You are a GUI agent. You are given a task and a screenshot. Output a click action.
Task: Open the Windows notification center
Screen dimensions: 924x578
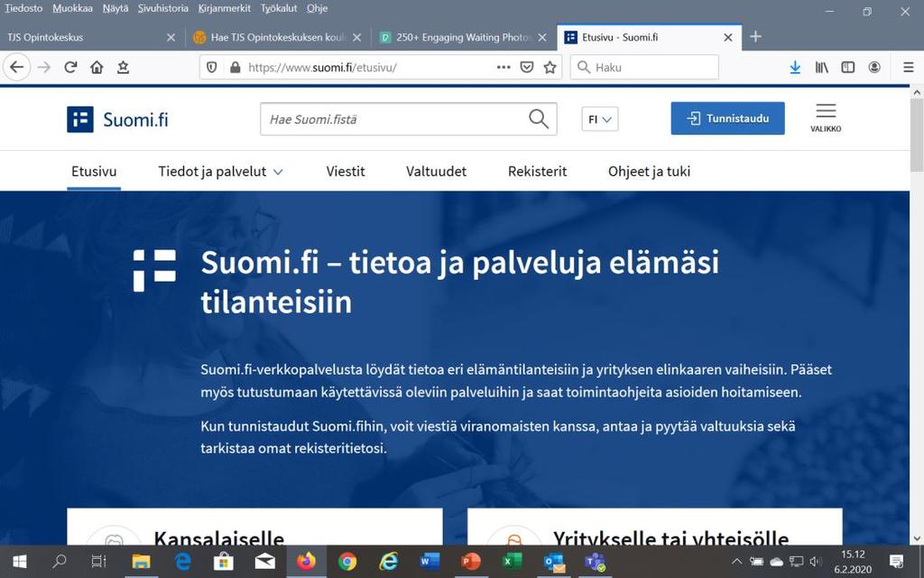896,562
